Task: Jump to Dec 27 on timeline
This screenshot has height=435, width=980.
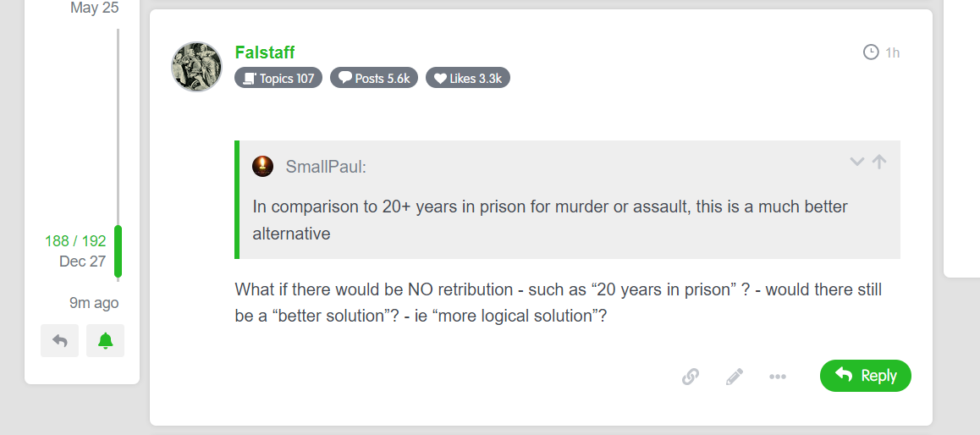Action: [x=82, y=262]
